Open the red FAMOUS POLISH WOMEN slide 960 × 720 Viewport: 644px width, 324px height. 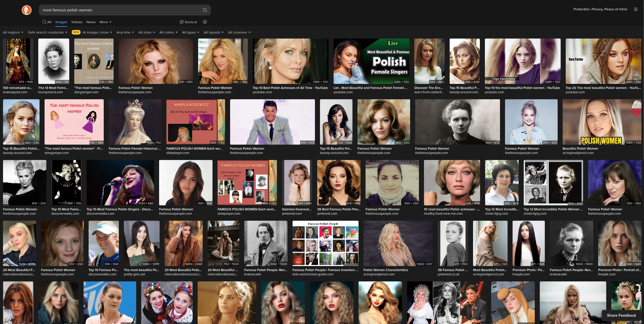tap(247, 183)
